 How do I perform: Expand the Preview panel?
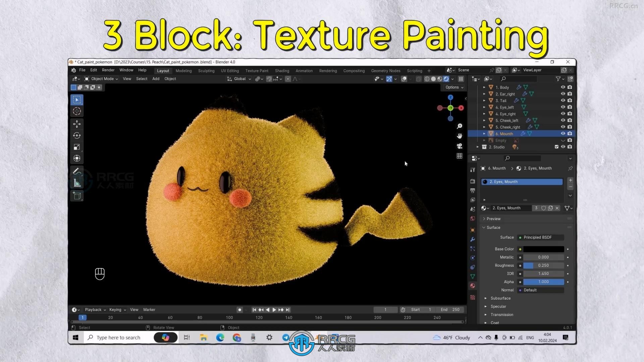pos(493,219)
